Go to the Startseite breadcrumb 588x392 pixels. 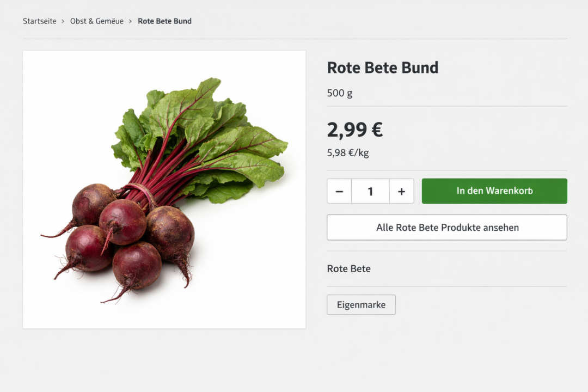pyautogui.click(x=40, y=21)
